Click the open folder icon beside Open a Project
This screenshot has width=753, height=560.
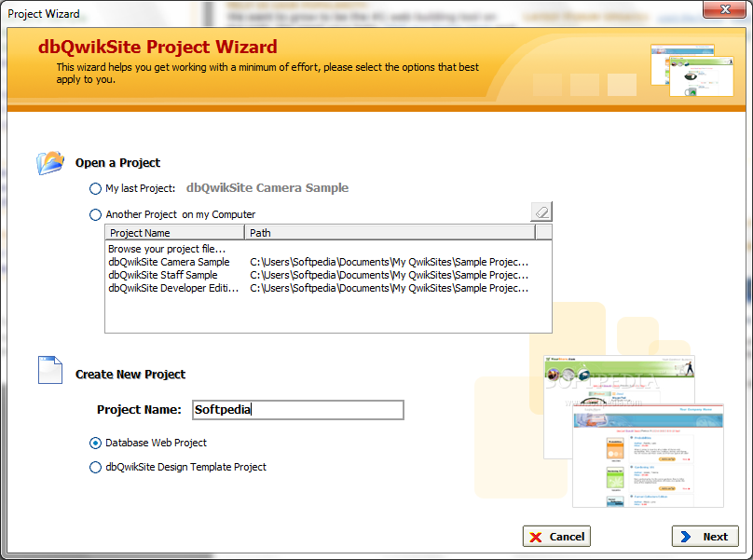[50, 163]
